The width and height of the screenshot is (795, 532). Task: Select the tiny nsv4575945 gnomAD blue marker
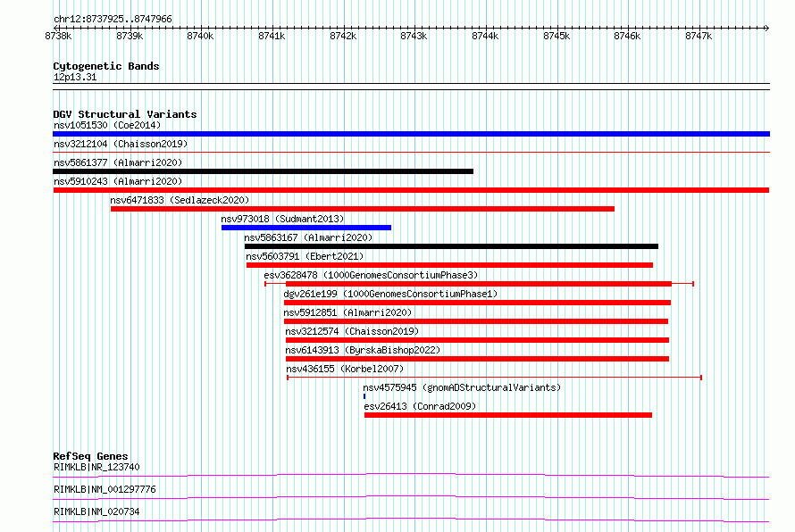pyautogui.click(x=364, y=396)
